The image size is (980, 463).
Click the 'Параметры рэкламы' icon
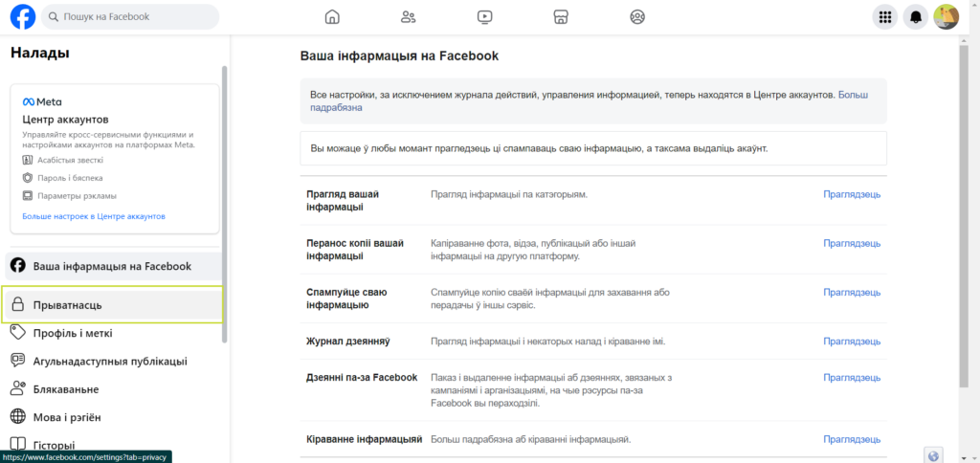pyautogui.click(x=28, y=195)
